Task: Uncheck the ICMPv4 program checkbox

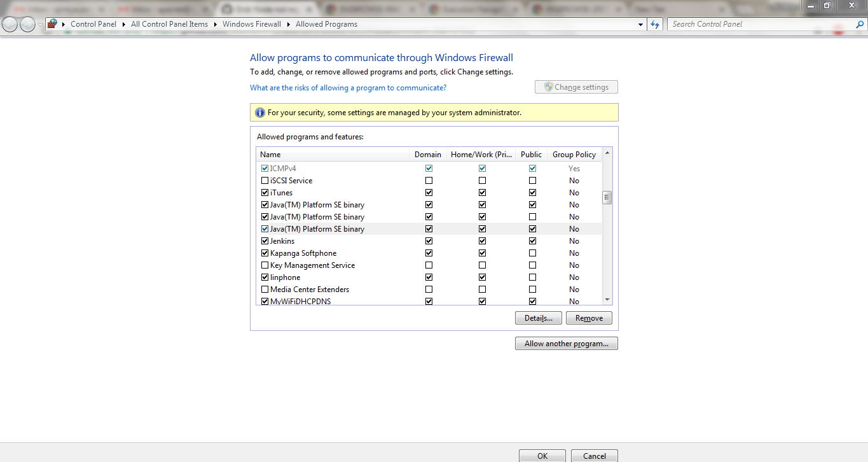Action: 265,168
